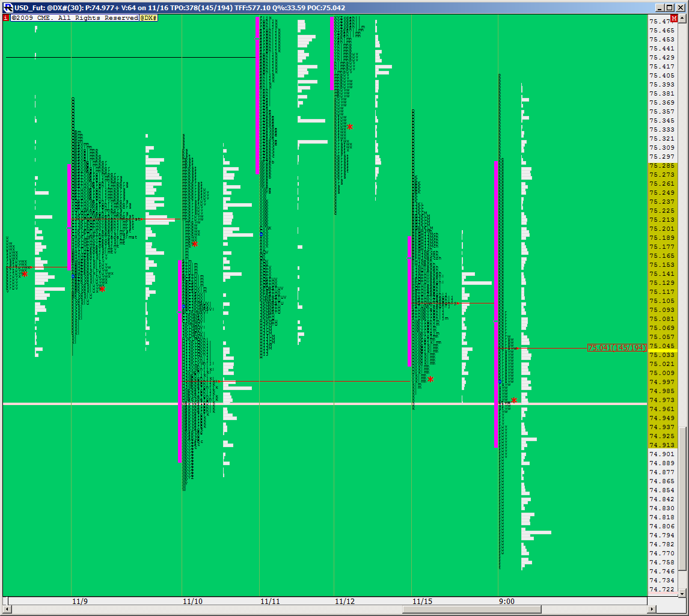Maximize the USD_Fut chart window
Viewport: 689px width, 616px height.
[x=670, y=8]
